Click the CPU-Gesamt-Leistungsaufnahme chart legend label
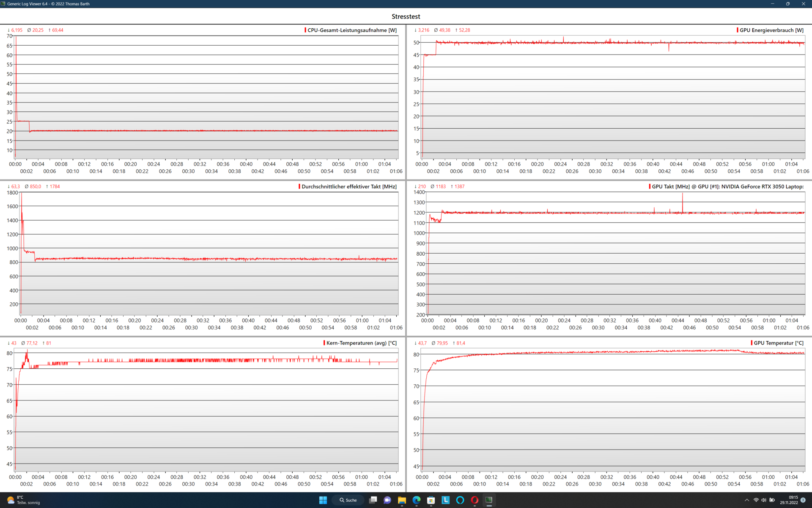 tap(351, 30)
